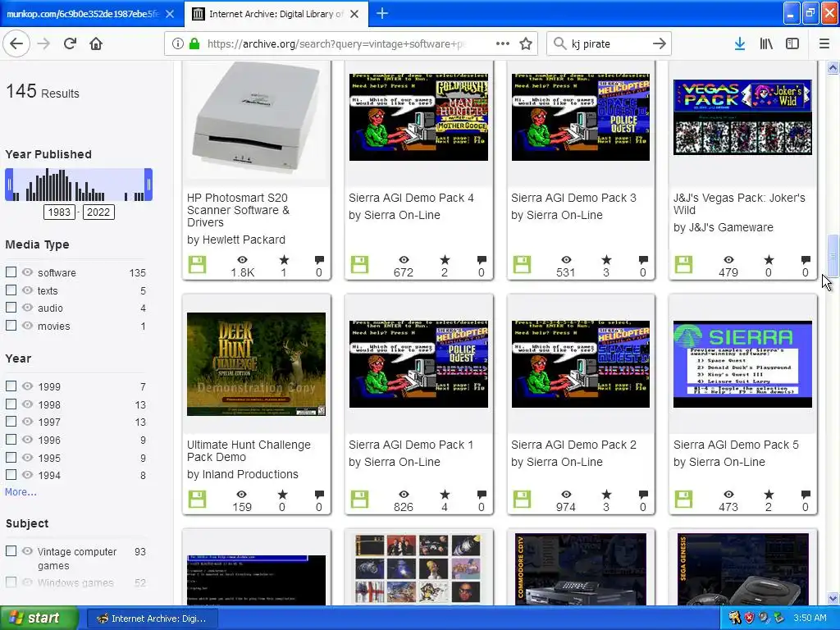Click the archive.org address bar URL
Screen dimensions: 840x630
[x=336, y=44]
